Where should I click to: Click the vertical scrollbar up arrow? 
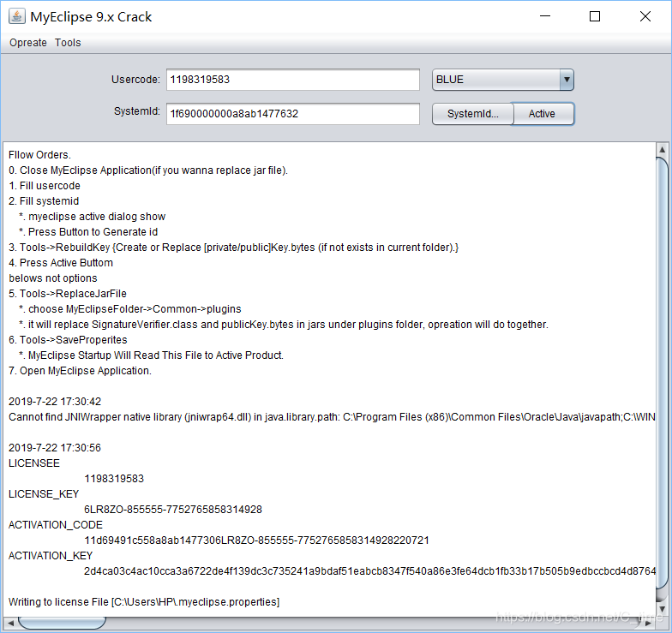[x=662, y=149]
